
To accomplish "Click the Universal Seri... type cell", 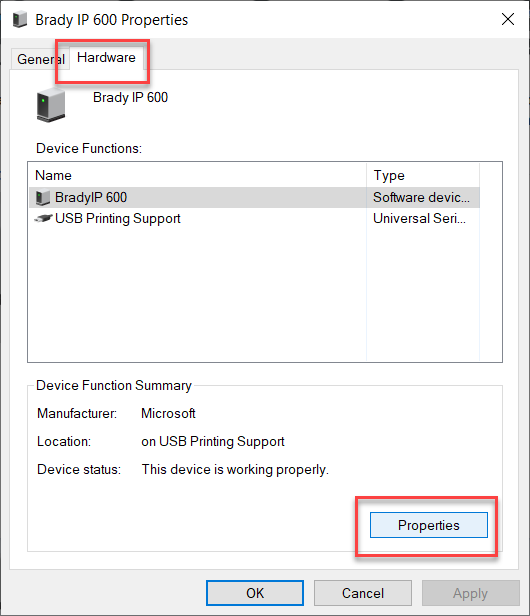I will coord(419,218).
